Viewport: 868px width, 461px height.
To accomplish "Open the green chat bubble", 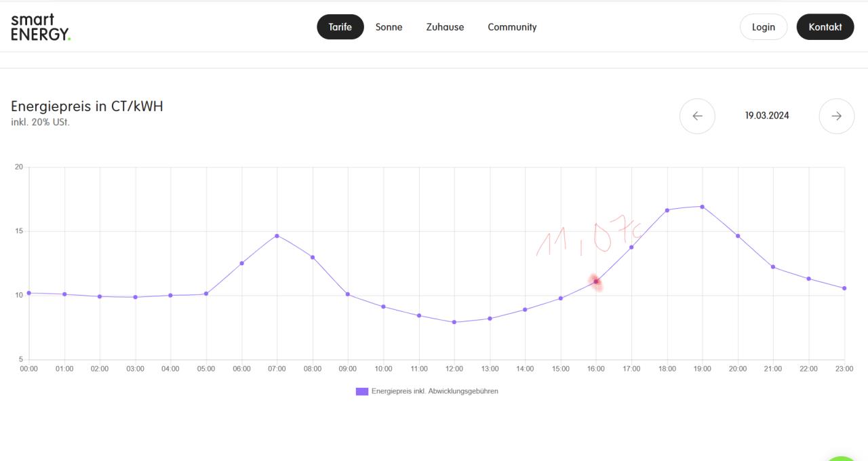I will point(842,459).
